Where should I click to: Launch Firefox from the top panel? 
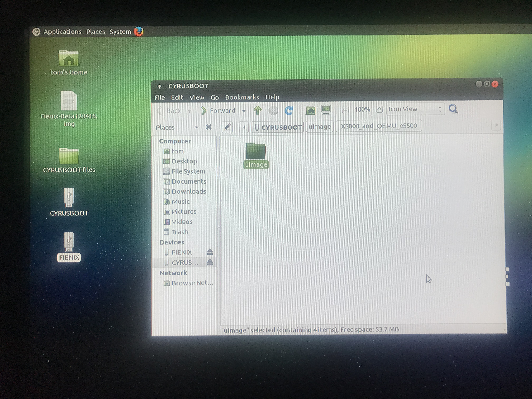pyautogui.click(x=139, y=32)
